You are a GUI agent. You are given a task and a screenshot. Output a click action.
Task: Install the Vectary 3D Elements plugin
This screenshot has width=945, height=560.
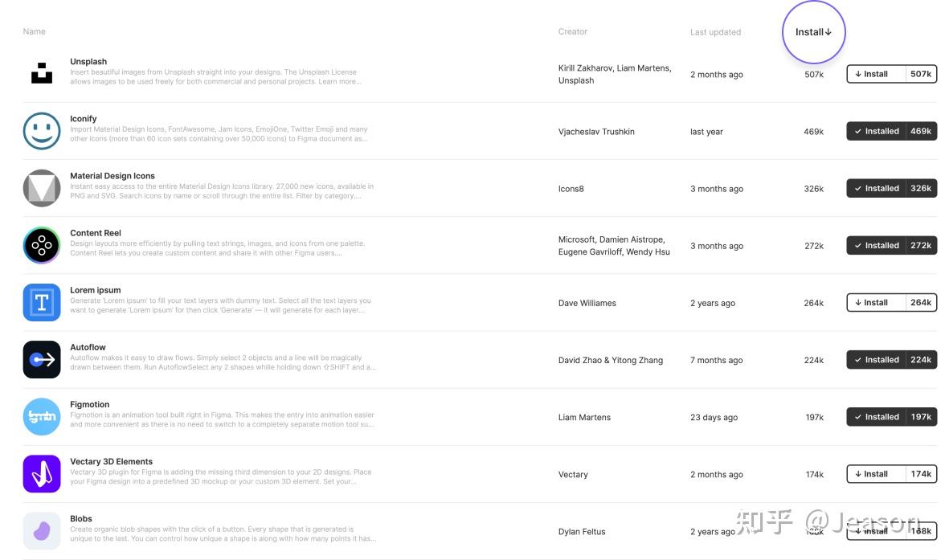[876, 473]
